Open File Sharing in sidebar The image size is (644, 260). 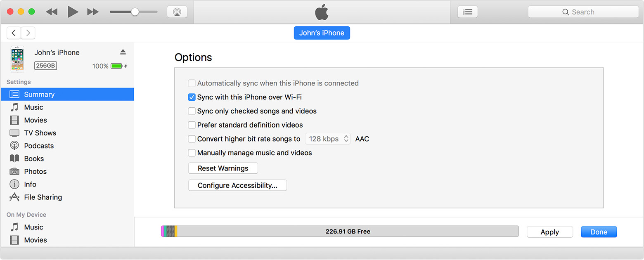(43, 197)
